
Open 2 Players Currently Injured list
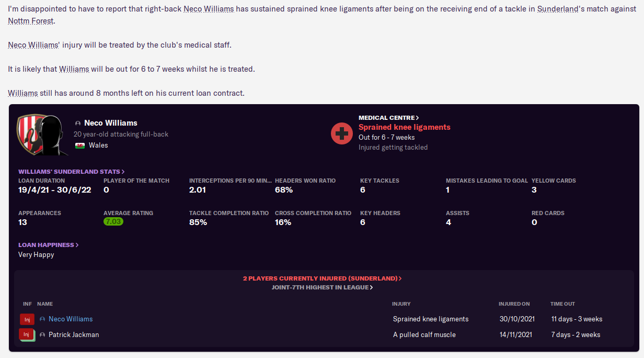point(322,278)
